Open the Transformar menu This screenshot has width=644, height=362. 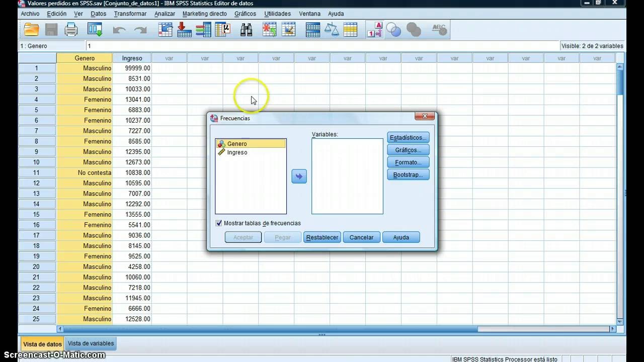pyautogui.click(x=130, y=14)
